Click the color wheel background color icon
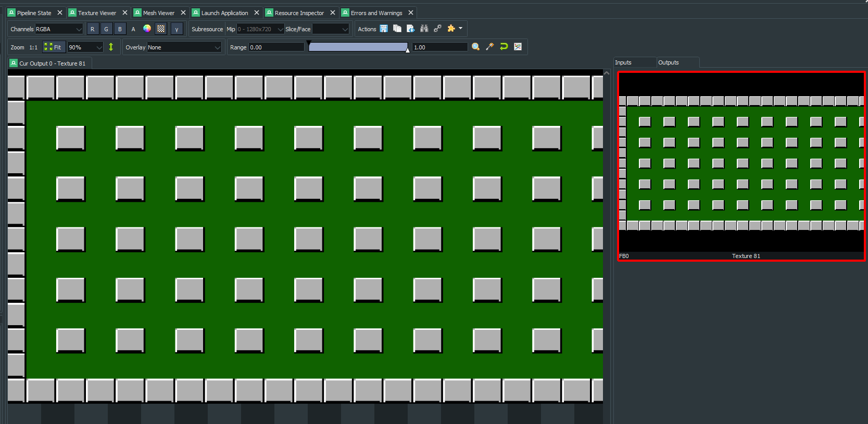Viewport: 868px width, 424px height. coord(147,29)
